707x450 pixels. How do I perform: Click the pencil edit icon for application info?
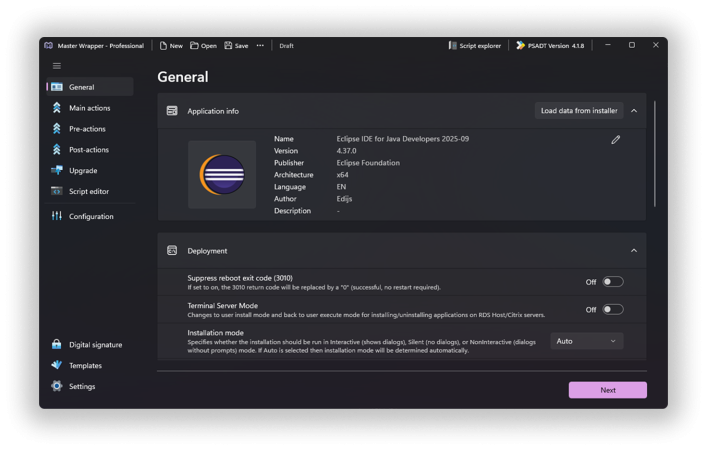tap(615, 140)
